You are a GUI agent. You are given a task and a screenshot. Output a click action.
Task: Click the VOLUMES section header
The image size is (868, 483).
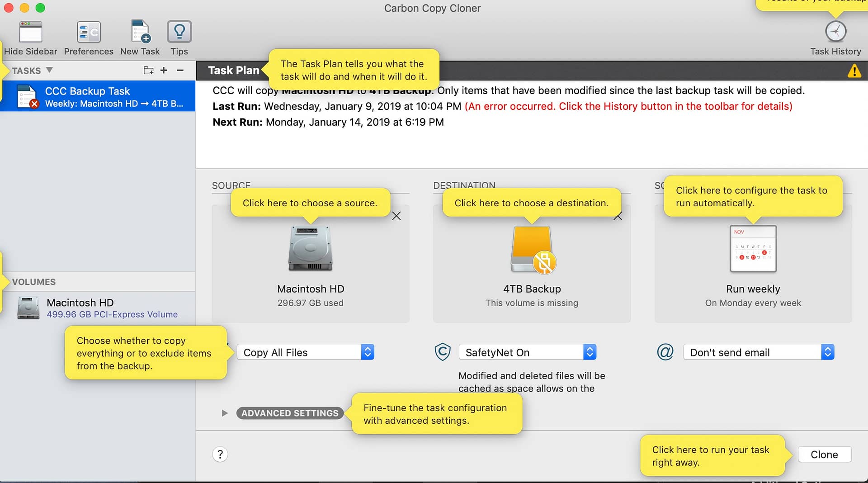pyautogui.click(x=34, y=282)
